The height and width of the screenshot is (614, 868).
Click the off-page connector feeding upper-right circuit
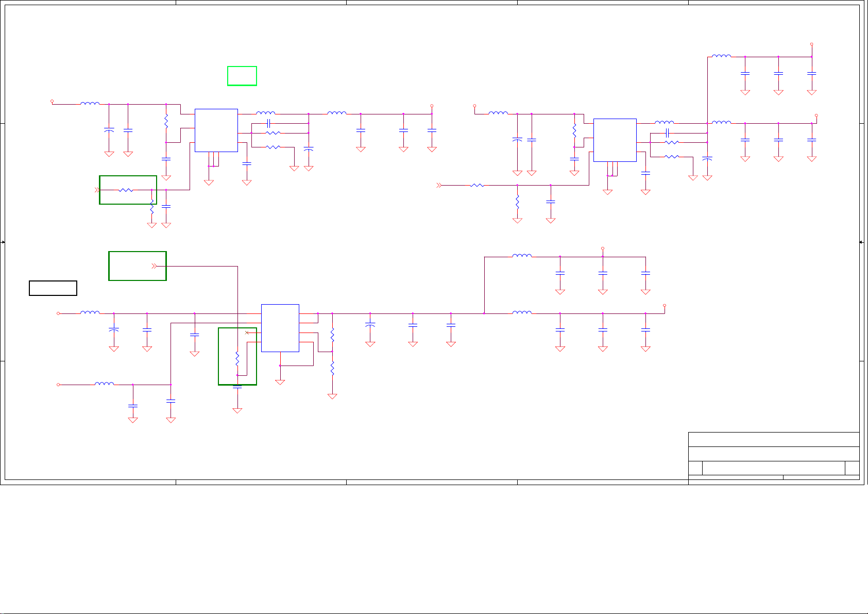click(439, 185)
